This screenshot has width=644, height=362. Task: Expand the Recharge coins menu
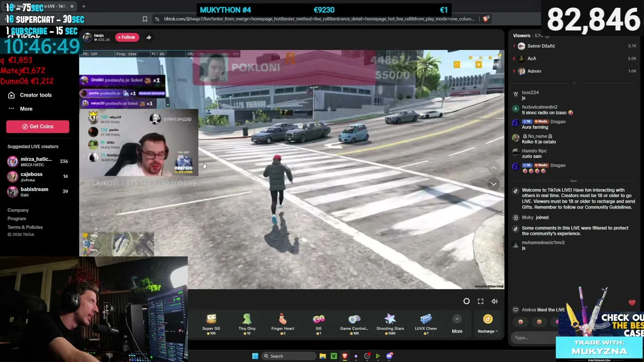point(488,324)
